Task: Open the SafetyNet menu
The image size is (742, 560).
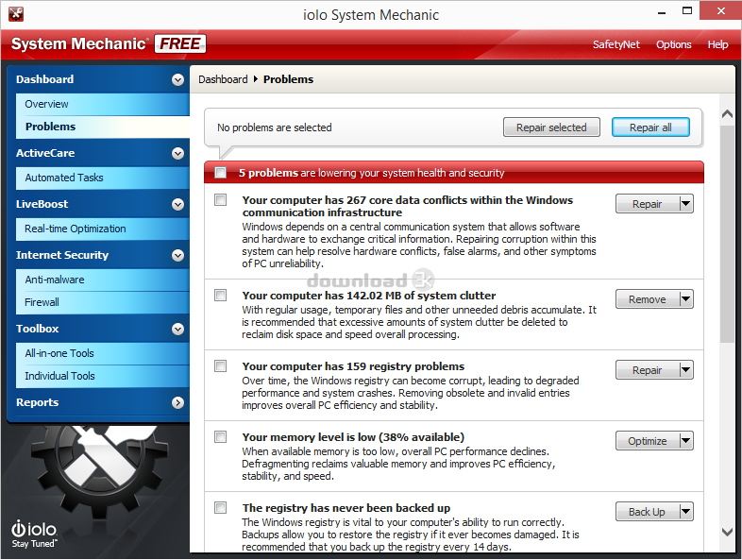Action: 616,44
